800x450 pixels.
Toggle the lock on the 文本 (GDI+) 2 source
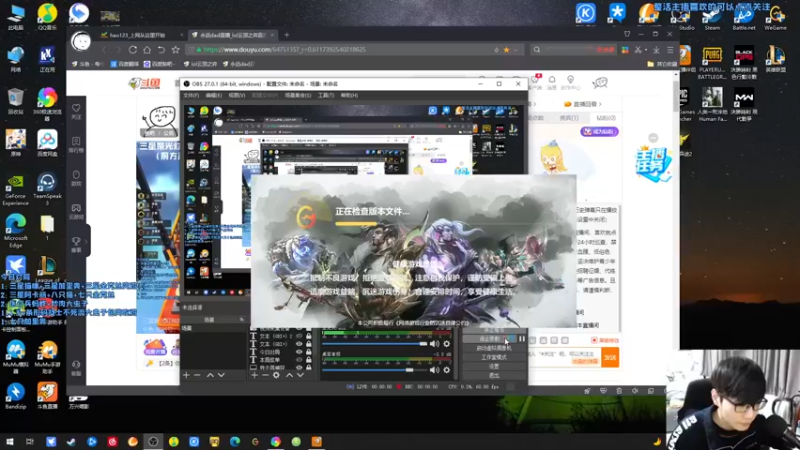[x=309, y=336]
